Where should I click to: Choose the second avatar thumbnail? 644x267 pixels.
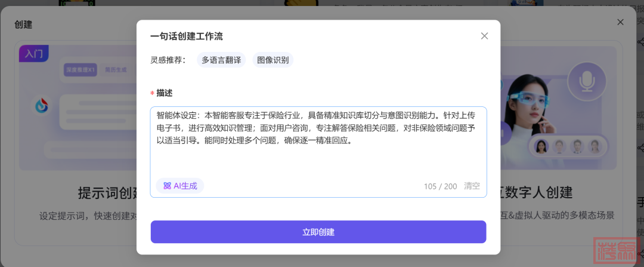point(559,146)
